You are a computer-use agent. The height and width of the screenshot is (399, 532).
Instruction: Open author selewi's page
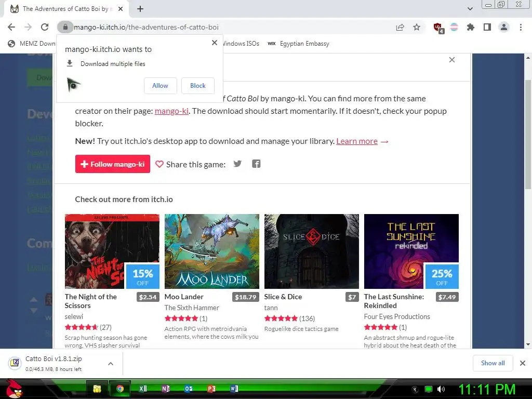[74, 316]
